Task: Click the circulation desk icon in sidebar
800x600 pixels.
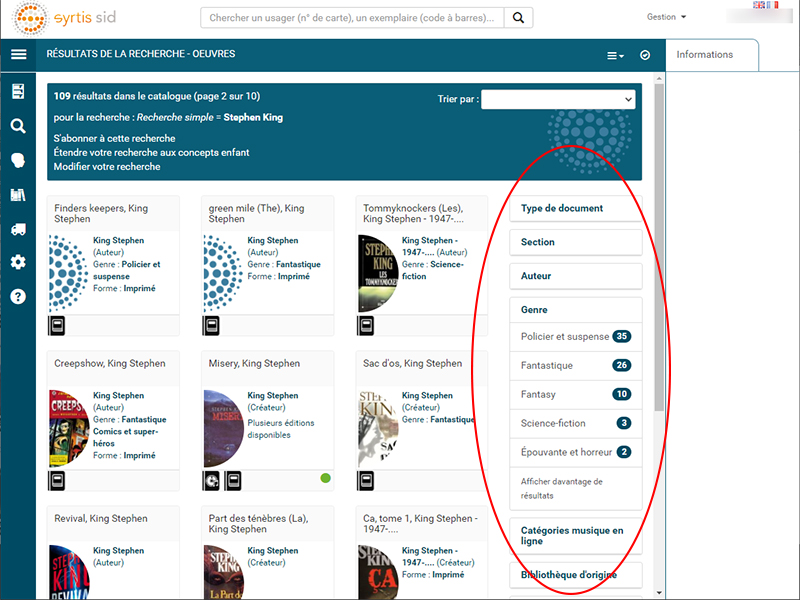Action: click(x=18, y=91)
